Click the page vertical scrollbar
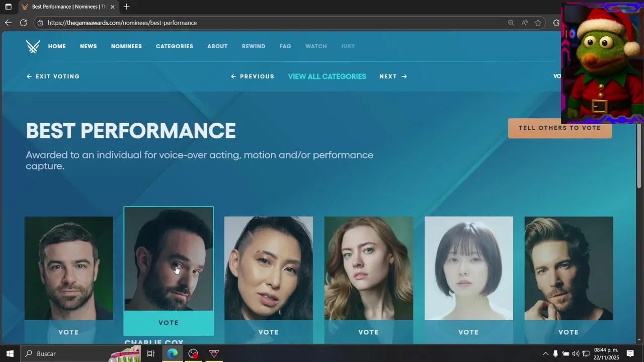This screenshot has height=362, width=644. [x=639, y=156]
